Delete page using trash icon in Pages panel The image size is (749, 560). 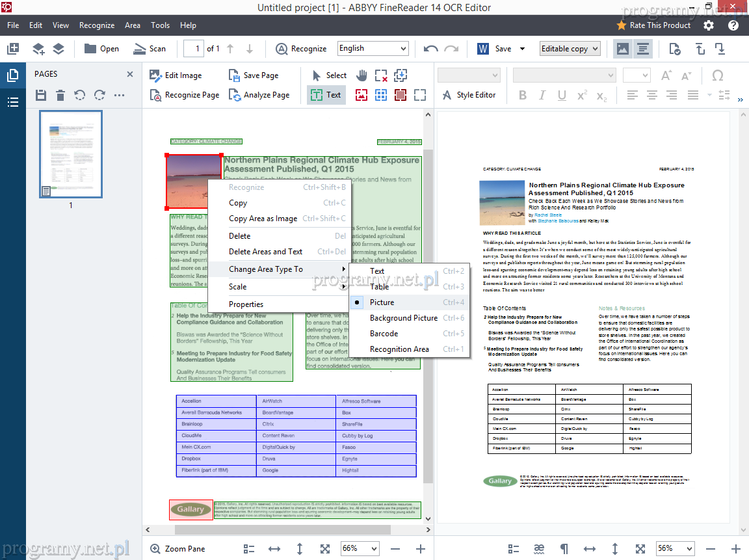(x=60, y=96)
